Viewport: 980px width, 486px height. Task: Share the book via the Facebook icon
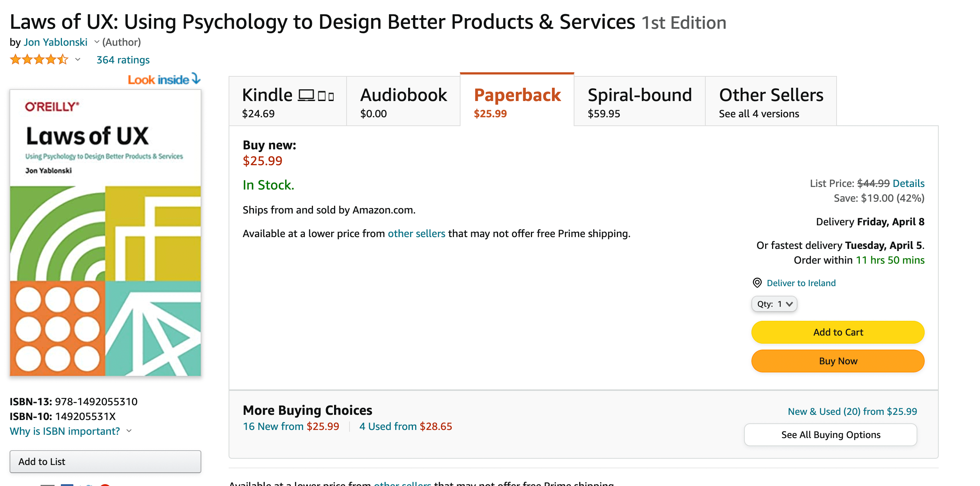click(67, 485)
